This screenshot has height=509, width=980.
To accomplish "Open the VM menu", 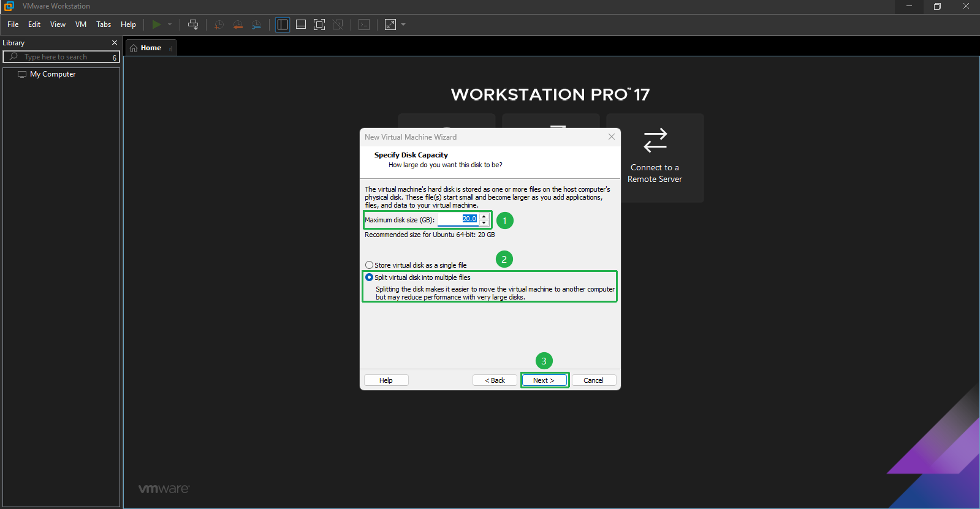I will click(x=81, y=25).
